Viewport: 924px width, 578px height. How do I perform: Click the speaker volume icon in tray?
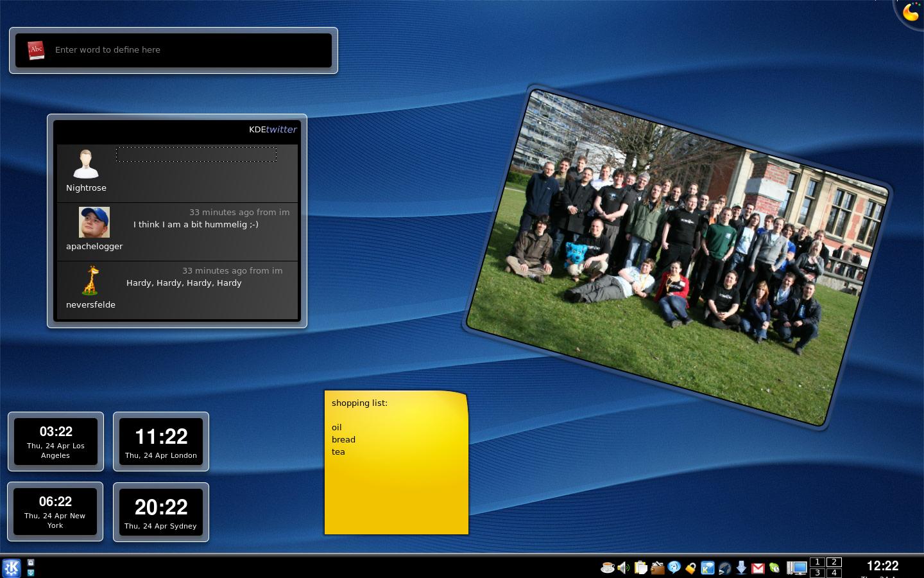pos(623,568)
